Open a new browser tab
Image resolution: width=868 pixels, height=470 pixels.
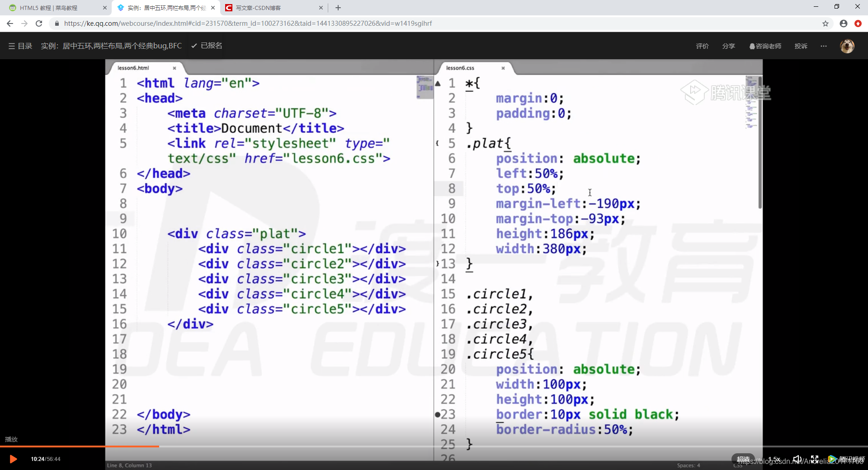click(x=338, y=8)
